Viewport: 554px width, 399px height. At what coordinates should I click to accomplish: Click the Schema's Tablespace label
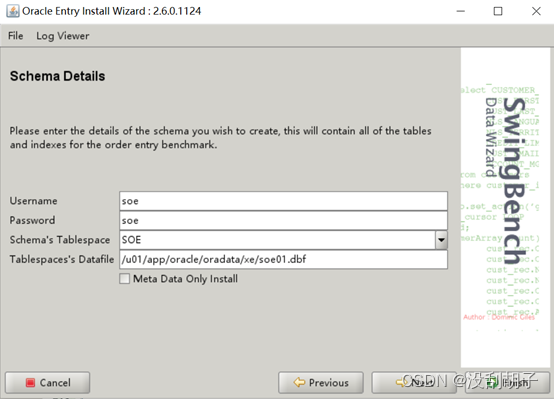pyautogui.click(x=60, y=240)
